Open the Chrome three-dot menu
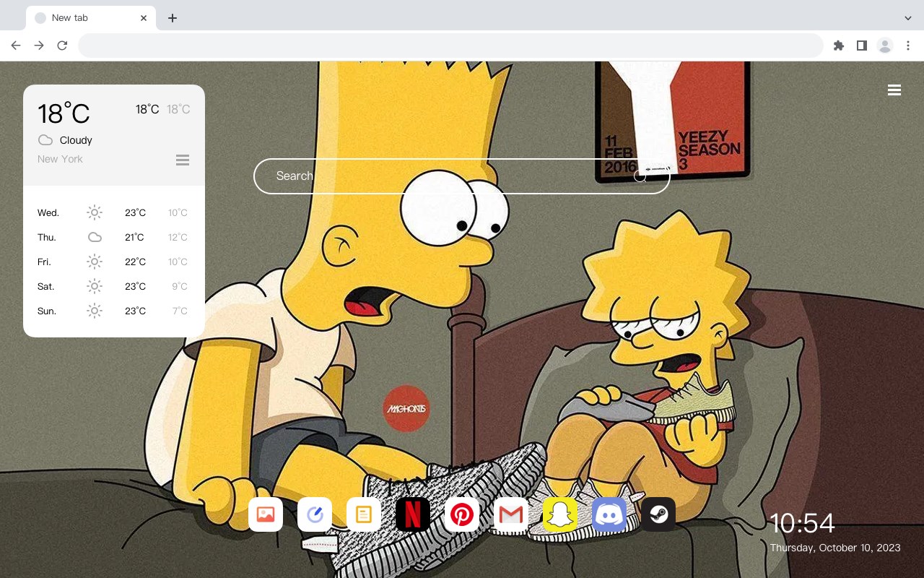This screenshot has height=578, width=924. coord(908,46)
